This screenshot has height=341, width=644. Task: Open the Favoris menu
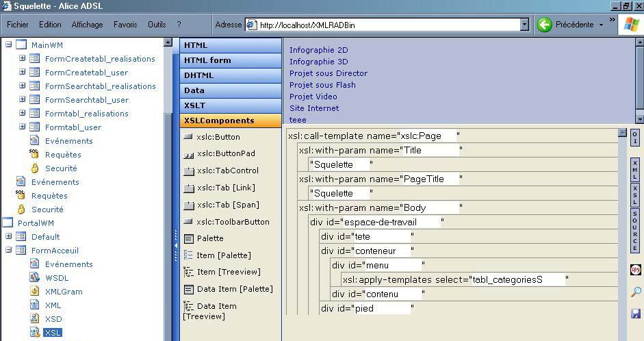click(125, 25)
